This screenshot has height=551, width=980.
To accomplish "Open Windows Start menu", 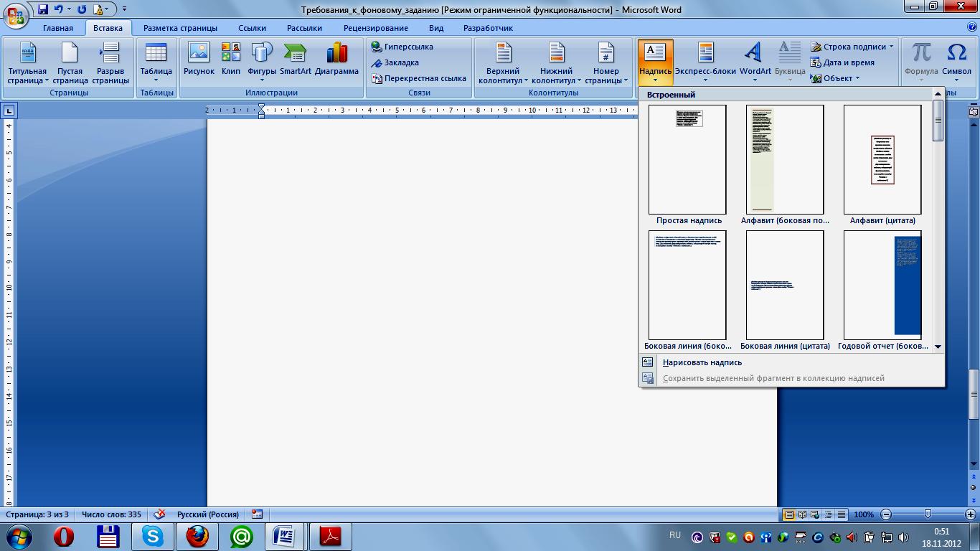I will point(18,536).
